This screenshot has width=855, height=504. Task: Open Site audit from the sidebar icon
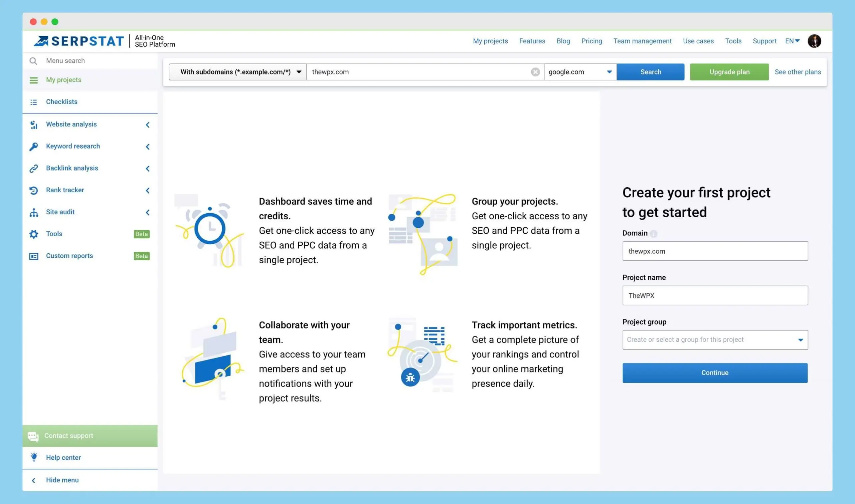(x=34, y=212)
